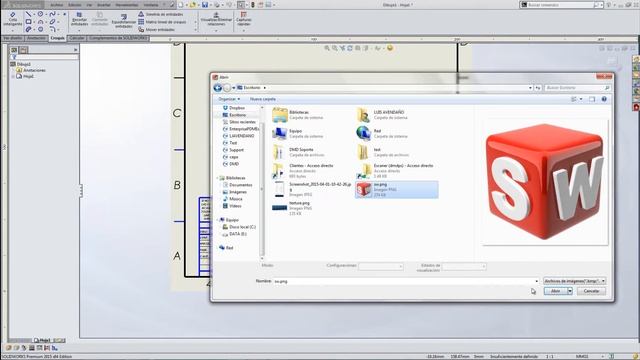Click the Cancelar button

[591, 291]
